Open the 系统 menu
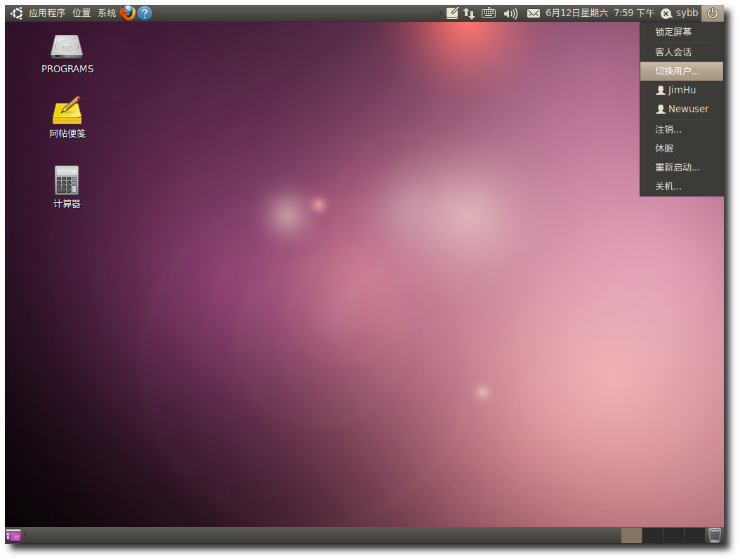 (107, 13)
